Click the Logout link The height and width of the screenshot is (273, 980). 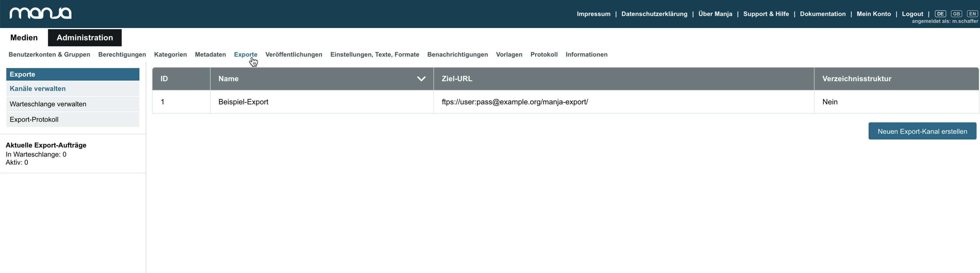tap(912, 14)
